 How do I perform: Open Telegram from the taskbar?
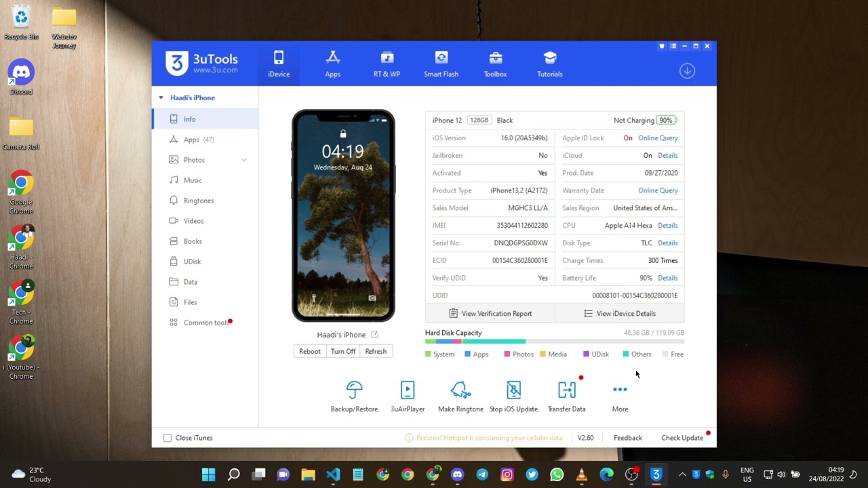[x=482, y=474]
